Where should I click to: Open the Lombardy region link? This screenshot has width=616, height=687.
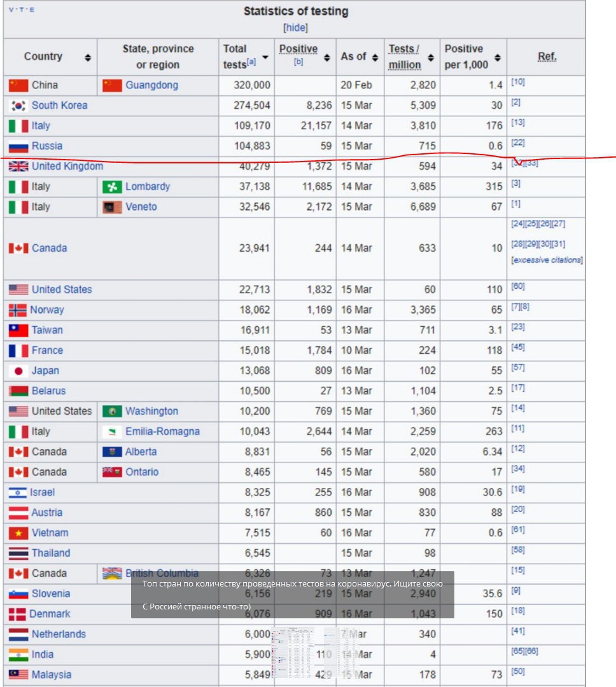(148, 186)
